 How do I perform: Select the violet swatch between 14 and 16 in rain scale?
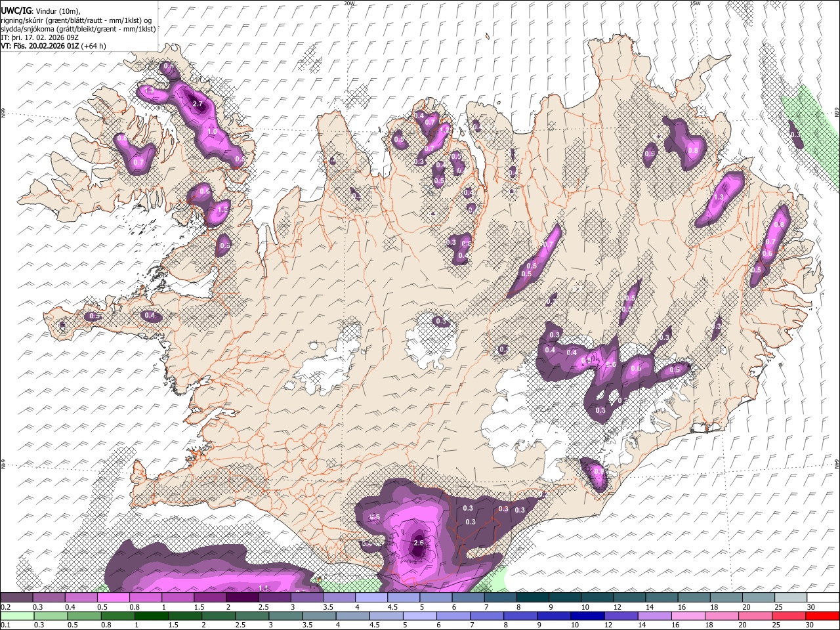click(655, 616)
